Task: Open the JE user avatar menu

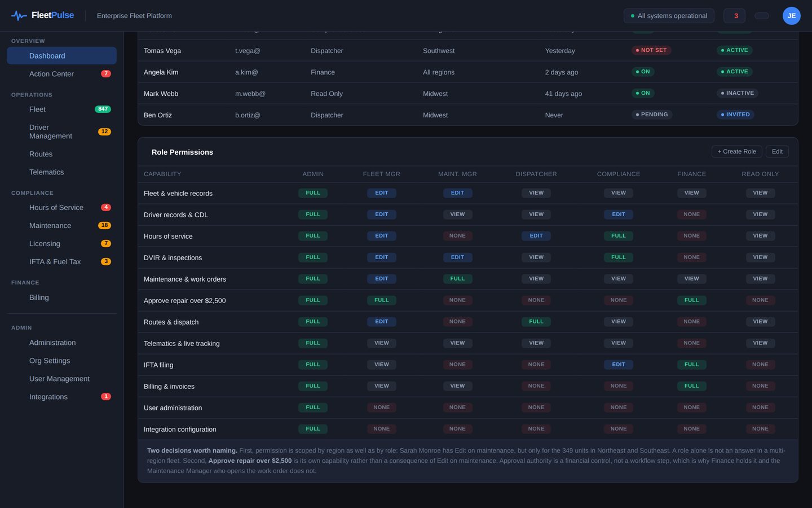Action: click(x=791, y=16)
